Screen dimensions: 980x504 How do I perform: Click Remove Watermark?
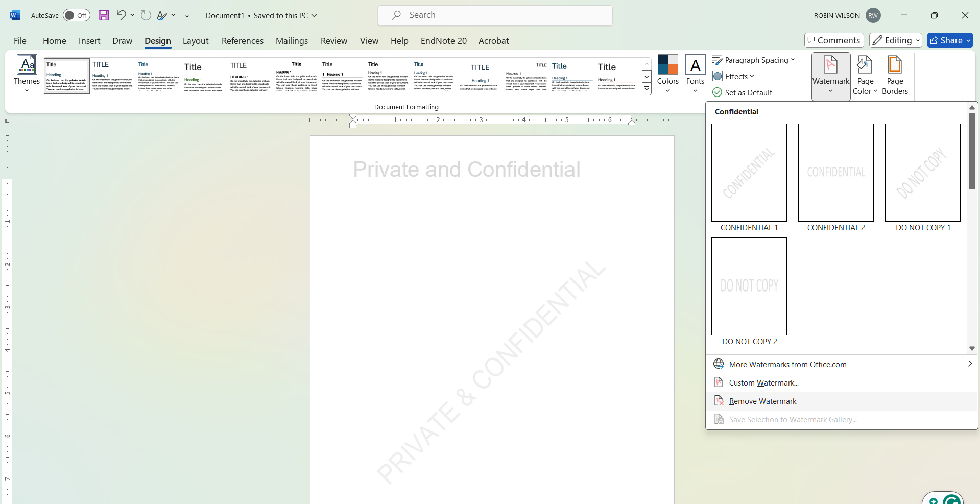762,401
